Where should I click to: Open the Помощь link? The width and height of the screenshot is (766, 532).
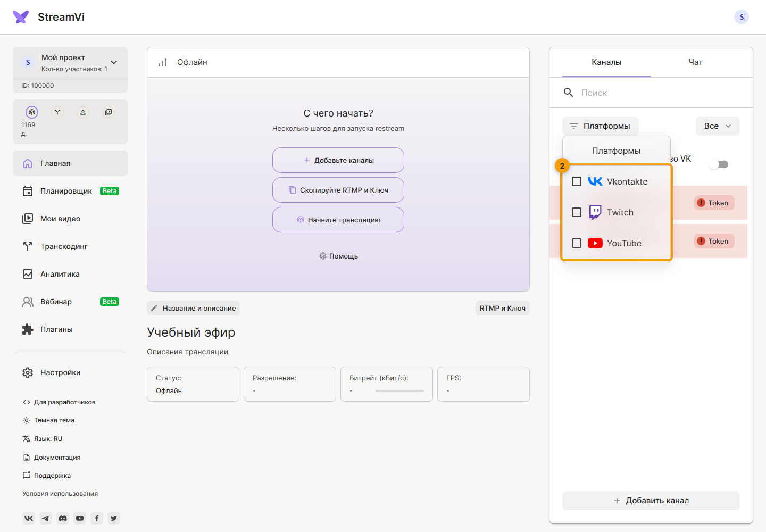tap(338, 256)
